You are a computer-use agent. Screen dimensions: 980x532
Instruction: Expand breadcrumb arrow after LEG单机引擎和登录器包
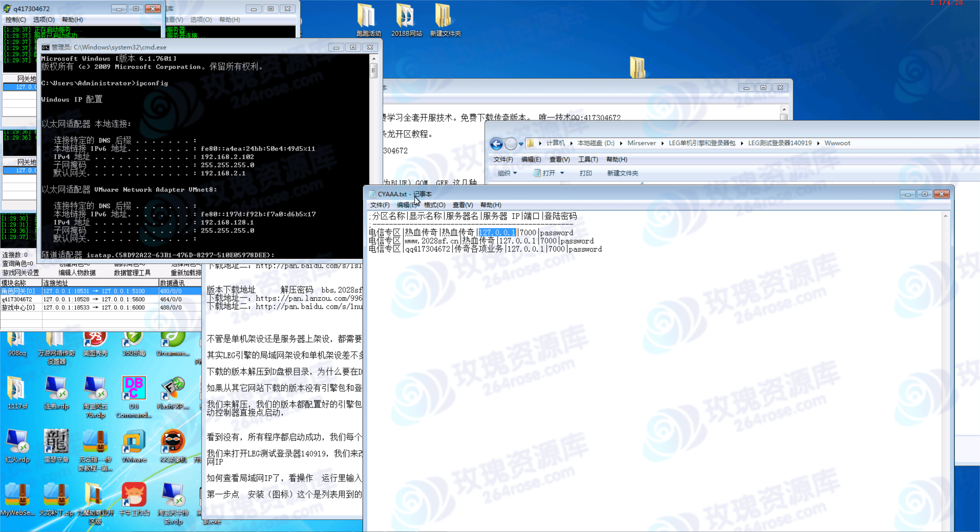742,143
